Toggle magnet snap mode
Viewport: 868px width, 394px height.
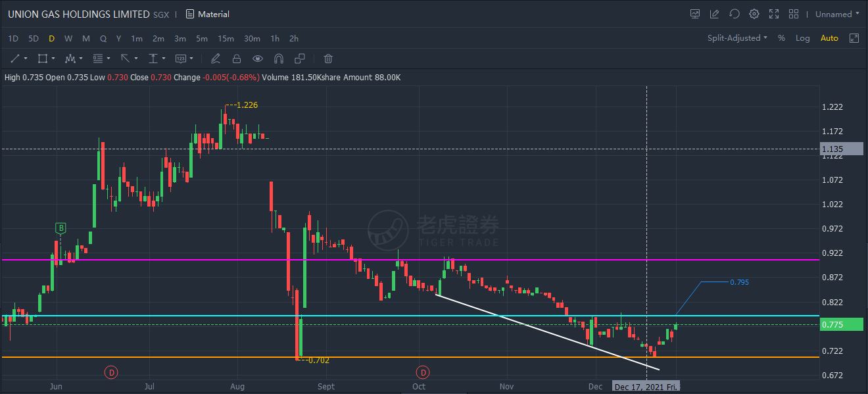(279, 59)
